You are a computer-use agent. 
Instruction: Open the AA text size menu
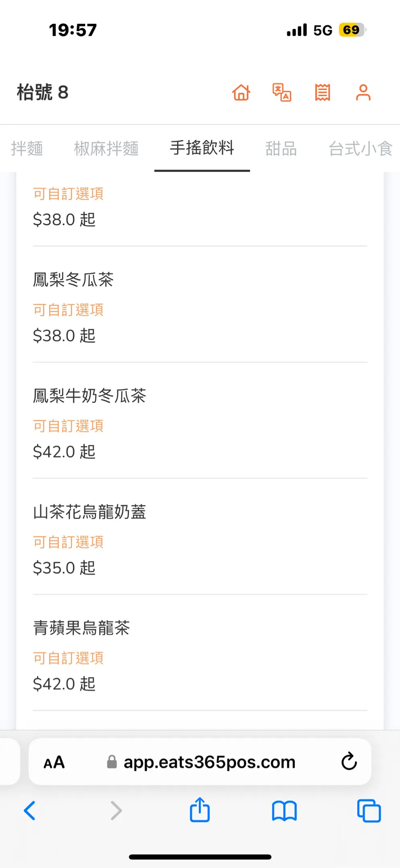pyautogui.click(x=54, y=762)
